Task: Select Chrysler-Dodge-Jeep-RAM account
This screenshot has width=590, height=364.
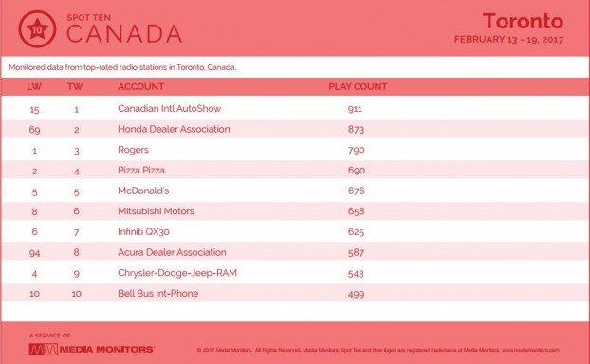Action: tap(177, 273)
